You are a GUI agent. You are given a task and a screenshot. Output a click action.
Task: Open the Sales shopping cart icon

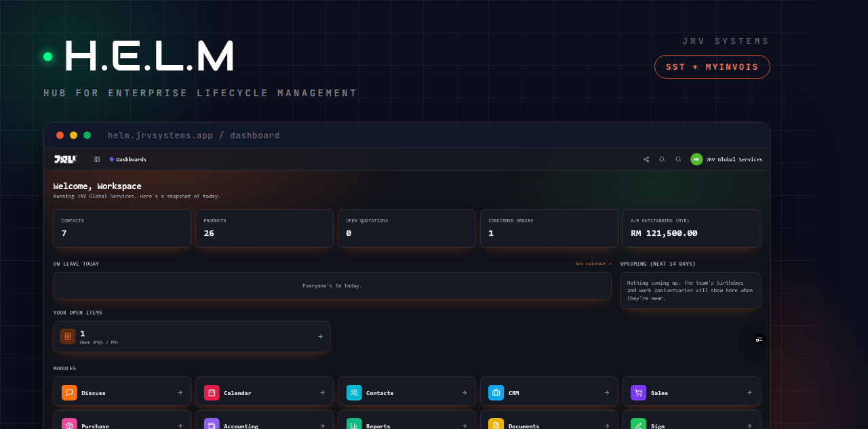[x=639, y=392]
